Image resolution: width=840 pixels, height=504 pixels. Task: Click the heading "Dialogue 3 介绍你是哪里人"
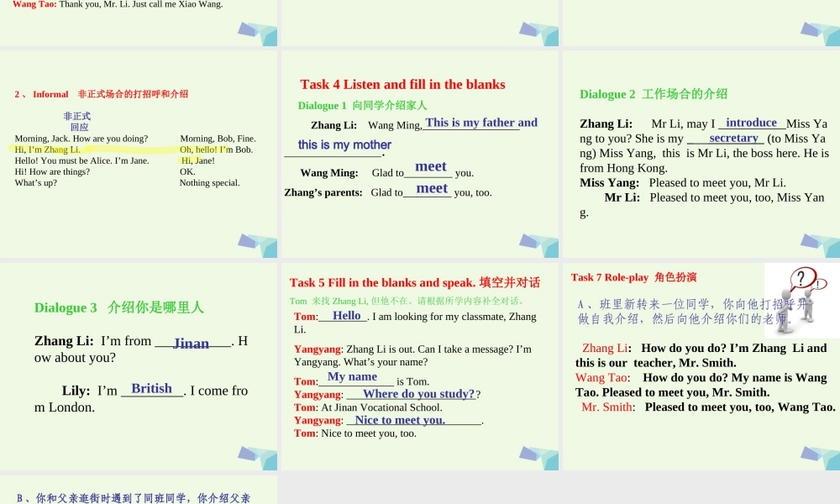[119, 307]
